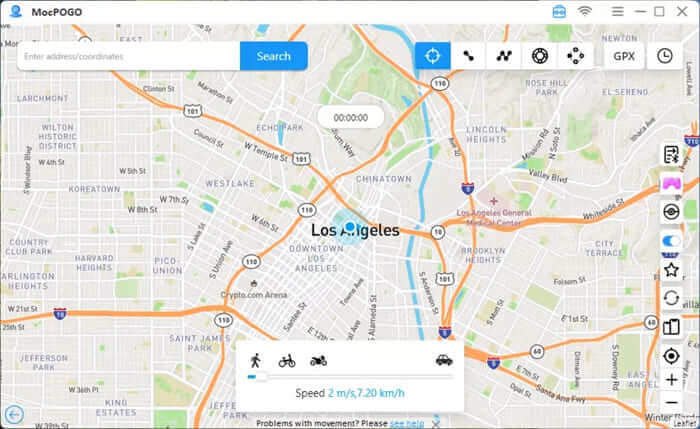
Task: Focus the address/coordinates input field
Action: 129,56
